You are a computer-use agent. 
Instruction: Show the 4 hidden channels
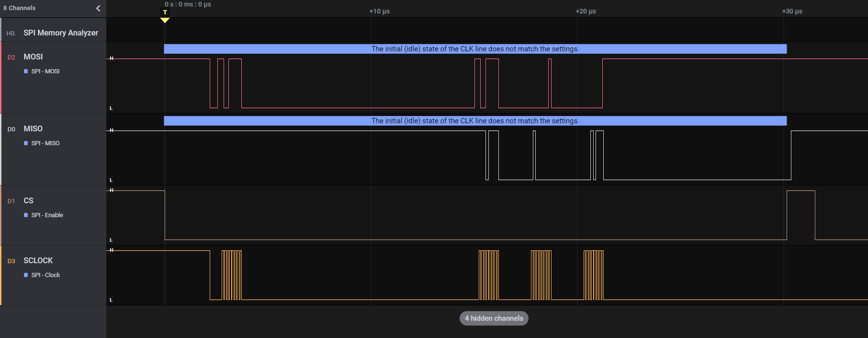pyautogui.click(x=494, y=318)
